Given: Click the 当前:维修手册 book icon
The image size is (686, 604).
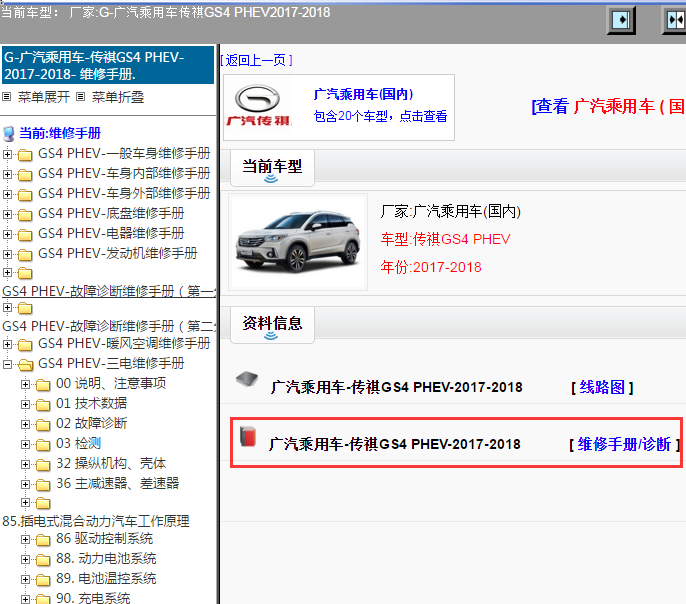Looking at the screenshot, I should click(x=9, y=134).
